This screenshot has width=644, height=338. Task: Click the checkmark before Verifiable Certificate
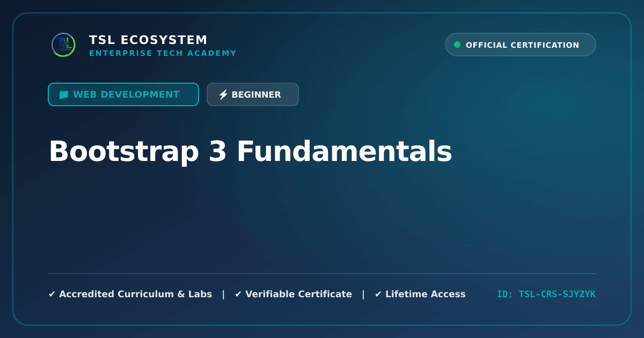tap(238, 294)
